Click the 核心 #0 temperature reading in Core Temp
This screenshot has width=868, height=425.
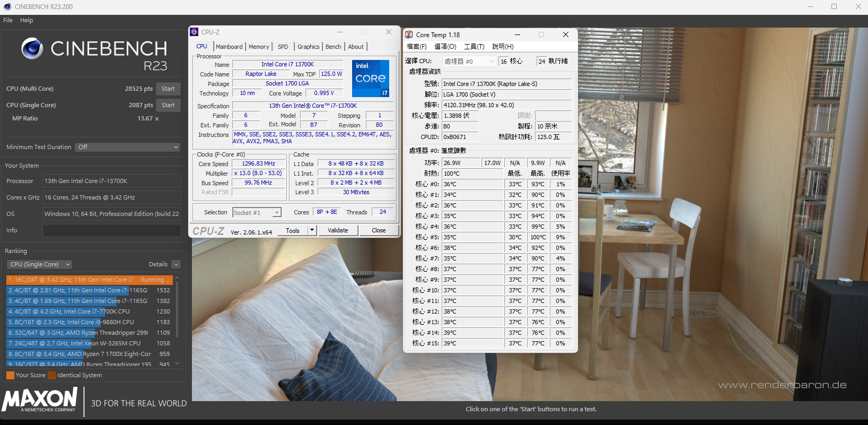click(472, 184)
